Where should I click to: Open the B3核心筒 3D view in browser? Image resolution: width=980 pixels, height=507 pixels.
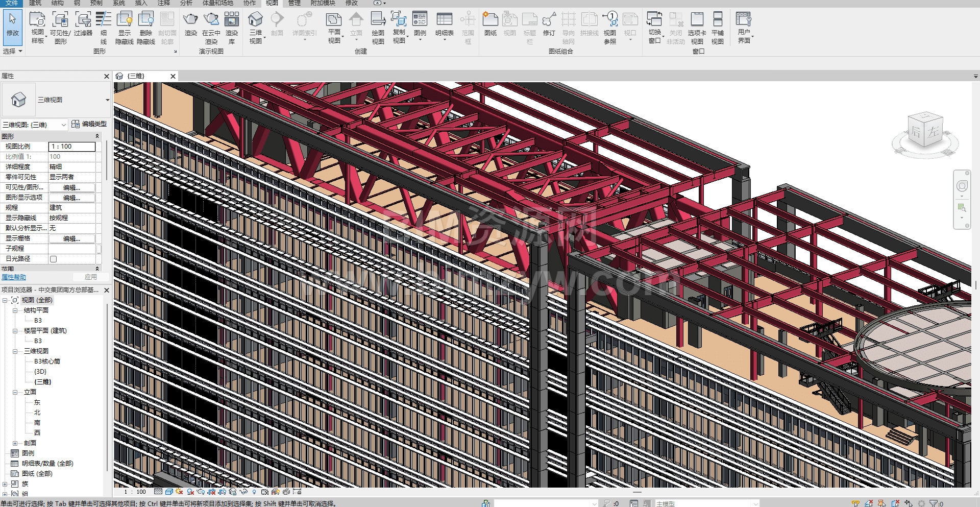(47, 361)
